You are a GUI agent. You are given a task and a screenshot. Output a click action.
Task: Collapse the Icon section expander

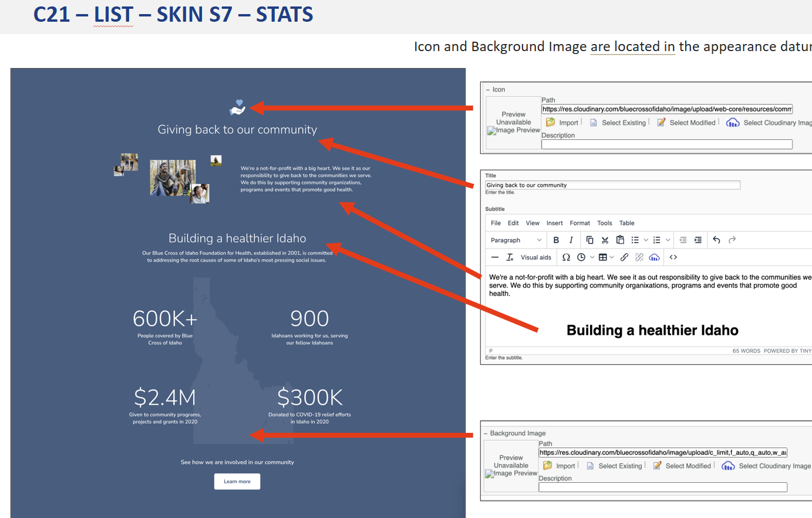click(487, 90)
